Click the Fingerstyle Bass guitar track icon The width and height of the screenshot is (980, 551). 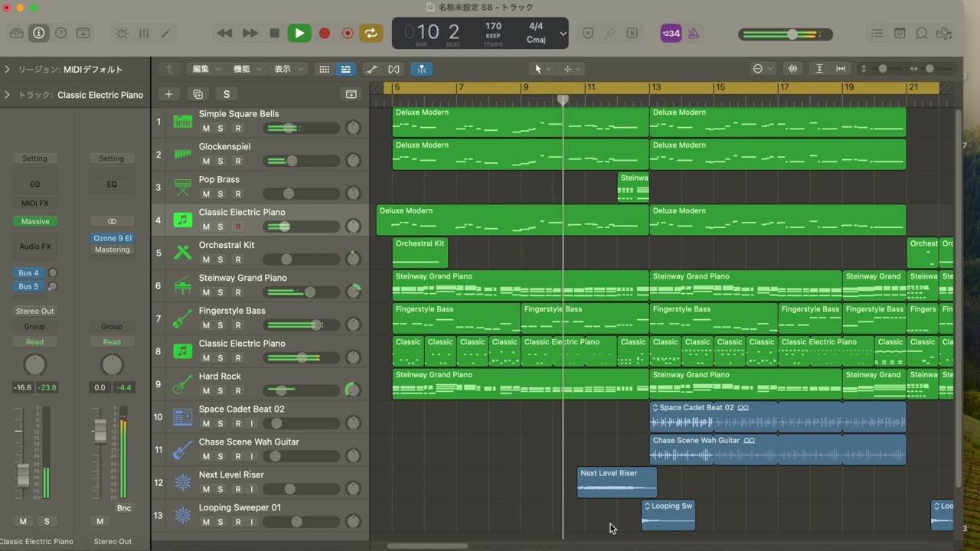182,318
